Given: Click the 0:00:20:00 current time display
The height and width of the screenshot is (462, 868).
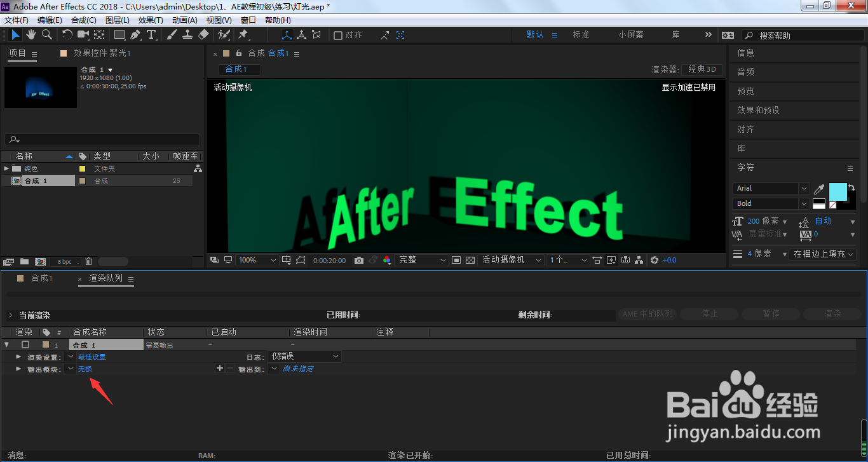Looking at the screenshot, I should click(330, 260).
